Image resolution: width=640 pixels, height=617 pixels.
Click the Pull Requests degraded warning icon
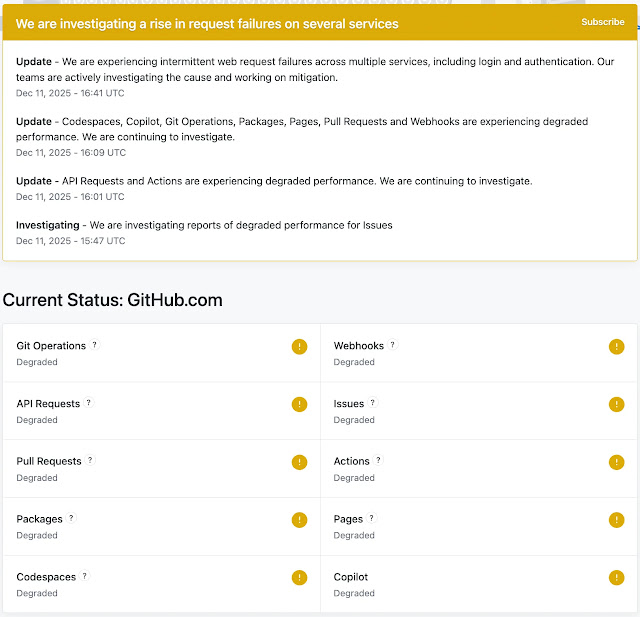click(x=299, y=462)
